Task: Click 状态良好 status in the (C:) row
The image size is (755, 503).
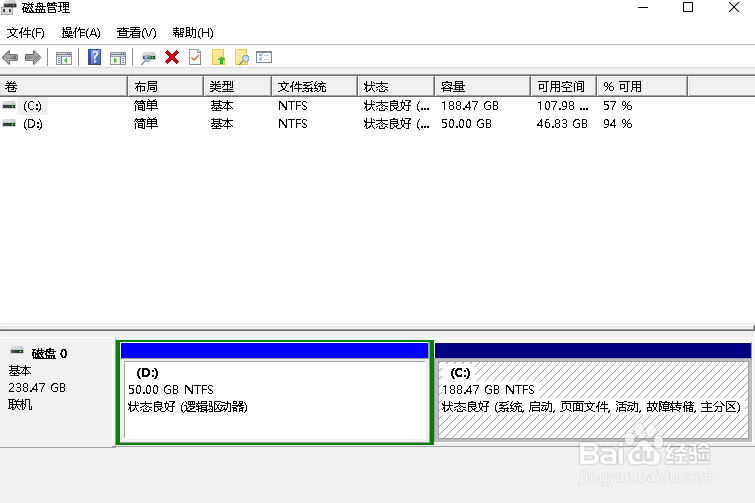Action: pyautogui.click(x=396, y=105)
